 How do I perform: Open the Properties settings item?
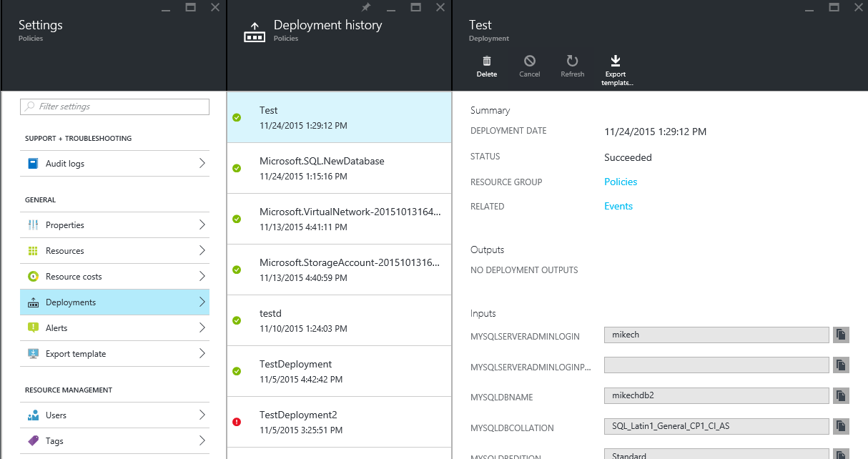[114, 225]
